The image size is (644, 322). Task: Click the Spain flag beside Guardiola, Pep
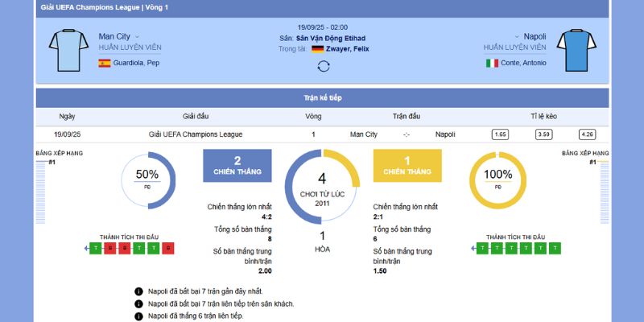[105, 63]
